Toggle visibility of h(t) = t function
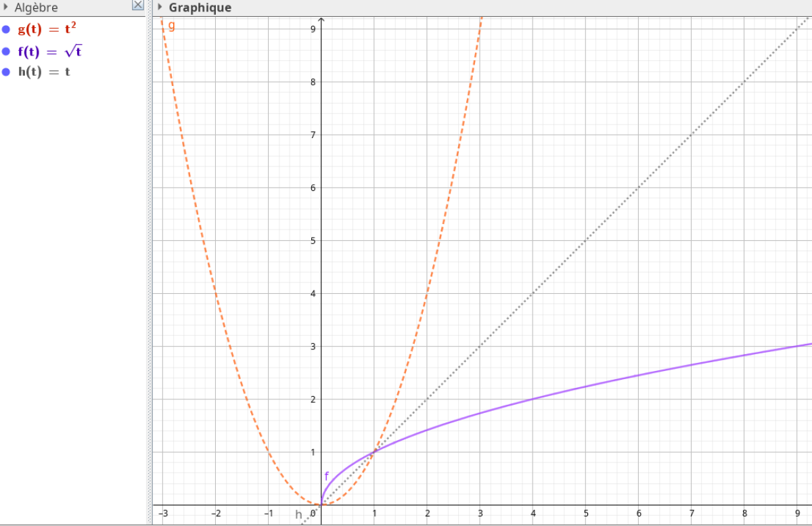The image size is (812, 526). pyautogui.click(x=6, y=71)
